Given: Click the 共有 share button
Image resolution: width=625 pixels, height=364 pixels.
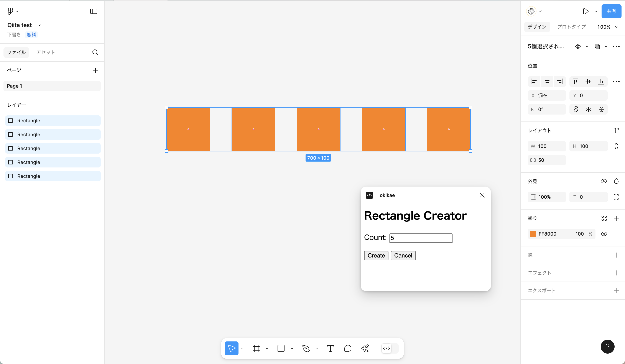Looking at the screenshot, I should pyautogui.click(x=611, y=11).
